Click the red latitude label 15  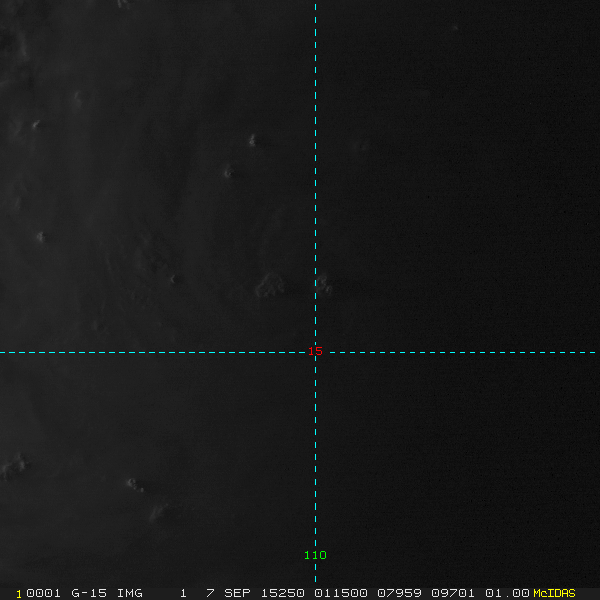pos(315,351)
